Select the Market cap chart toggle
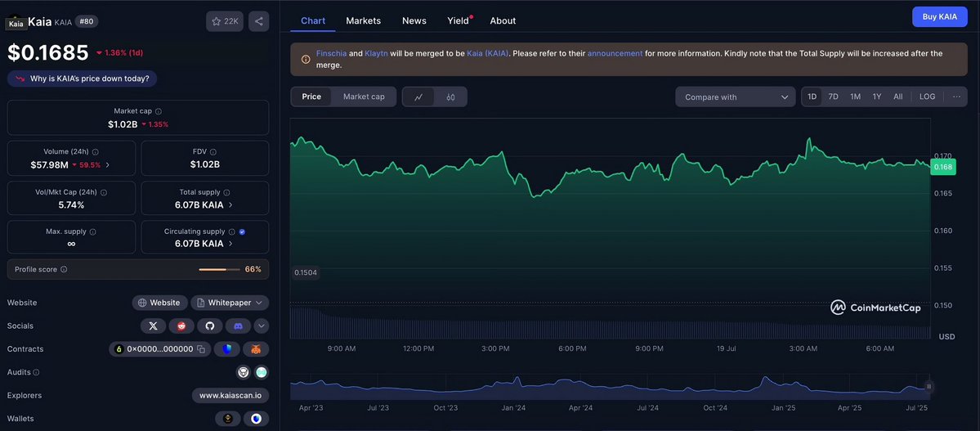This screenshot has height=431, width=980. [364, 97]
